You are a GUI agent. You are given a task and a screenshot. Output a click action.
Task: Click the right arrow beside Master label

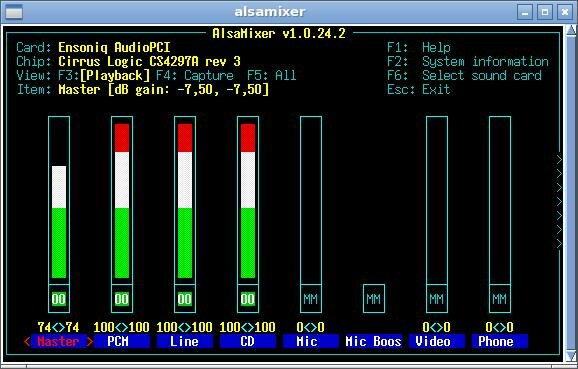[90, 341]
